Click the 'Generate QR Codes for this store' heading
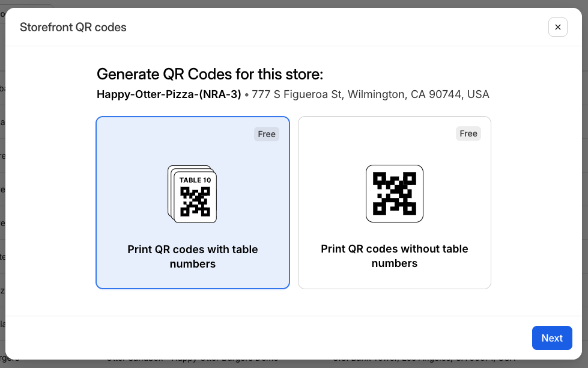Screen dimensions: 588x368 pyautogui.click(x=209, y=74)
